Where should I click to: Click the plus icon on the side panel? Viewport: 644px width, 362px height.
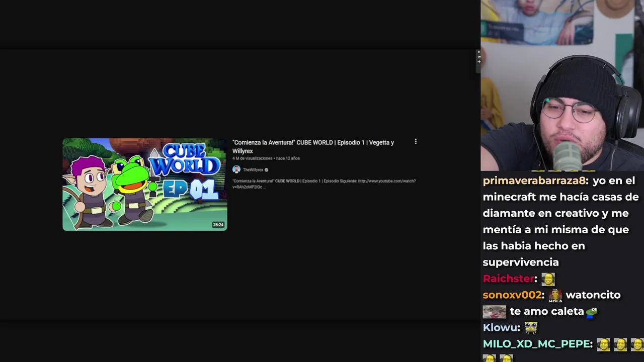[479, 61]
